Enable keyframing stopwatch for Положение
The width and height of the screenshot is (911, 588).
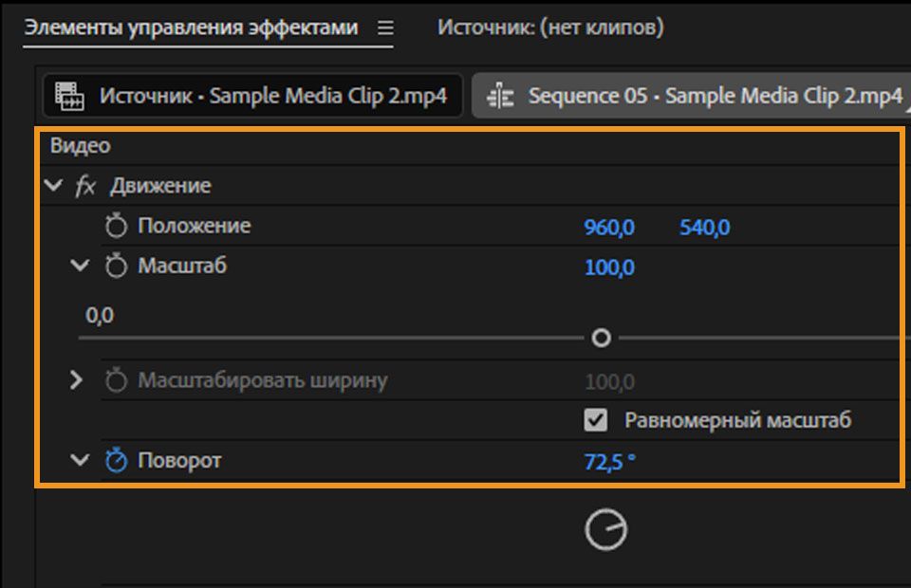pyautogui.click(x=116, y=226)
